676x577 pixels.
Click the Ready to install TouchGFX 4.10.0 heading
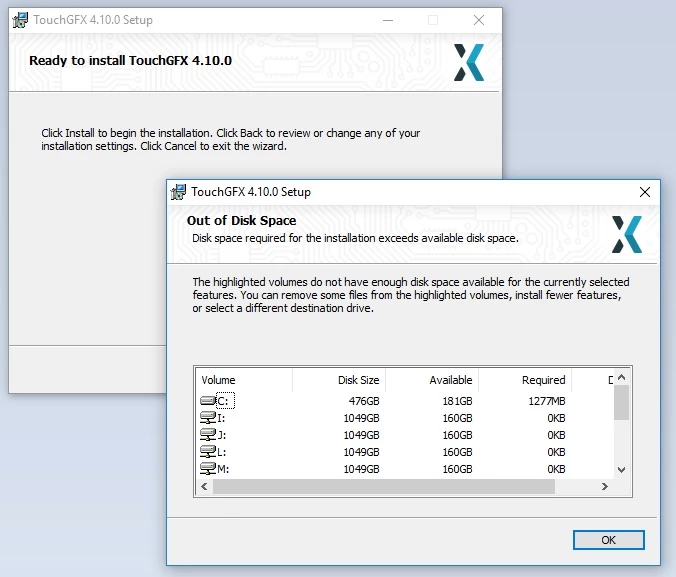tap(130, 60)
